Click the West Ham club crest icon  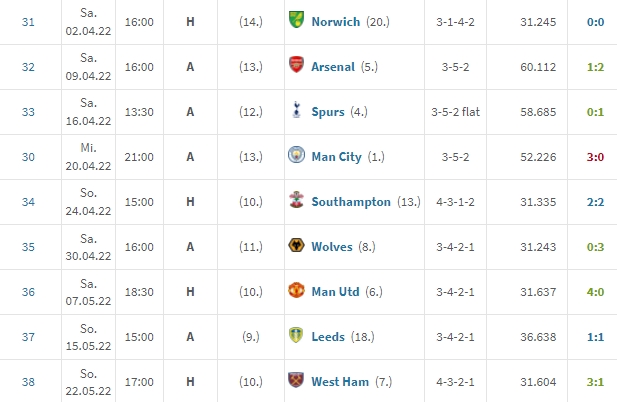tap(296, 380)
